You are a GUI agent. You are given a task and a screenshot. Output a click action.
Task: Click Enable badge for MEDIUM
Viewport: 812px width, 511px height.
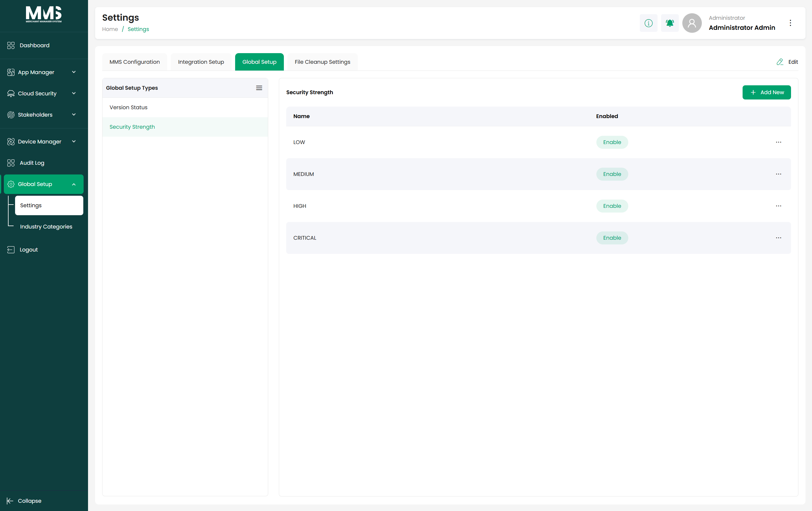(x=612, y=174)
